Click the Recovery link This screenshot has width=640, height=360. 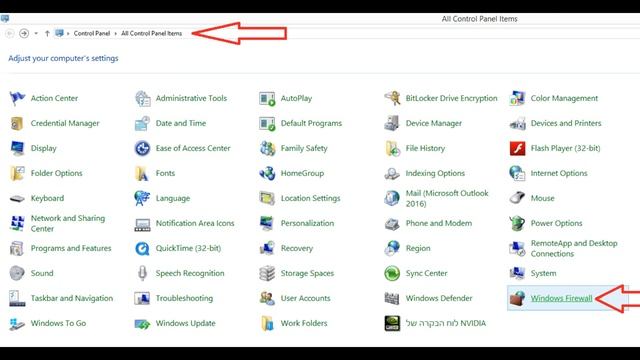(297, 248)
